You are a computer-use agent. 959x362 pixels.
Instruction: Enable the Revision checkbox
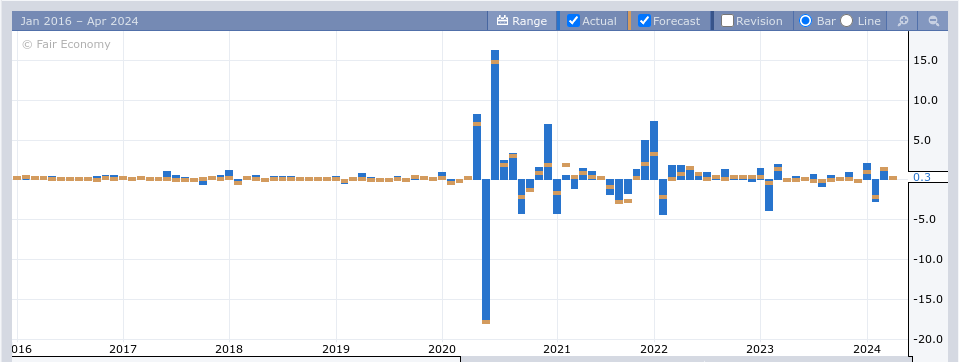tap(727, 21)
